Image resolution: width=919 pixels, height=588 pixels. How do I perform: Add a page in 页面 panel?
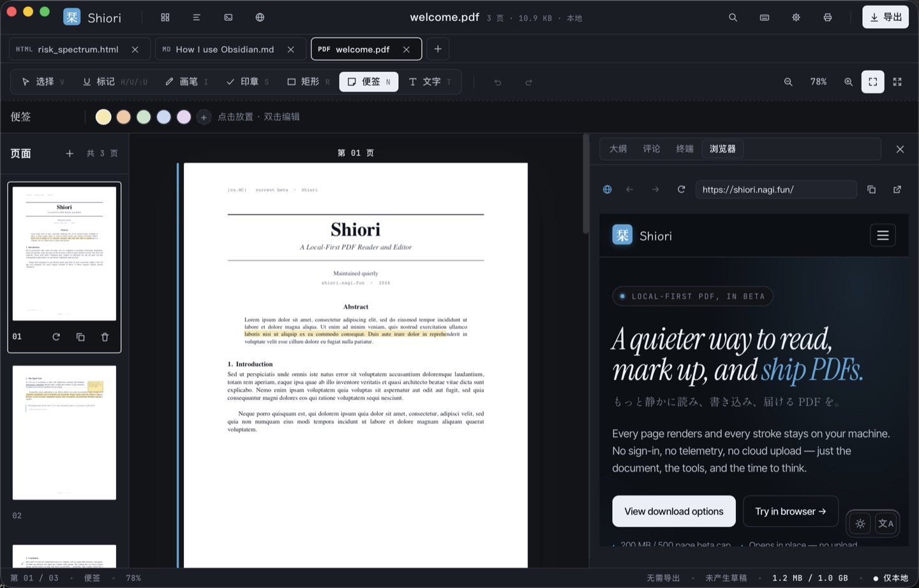click(70, 153)
